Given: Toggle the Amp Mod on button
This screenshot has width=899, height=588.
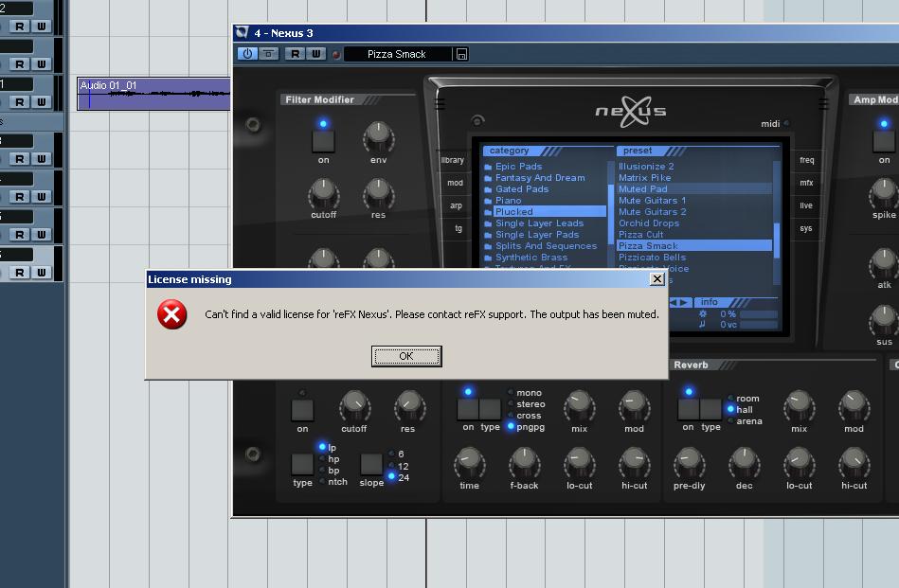Looking at the screenshot, I should point(884,142).
